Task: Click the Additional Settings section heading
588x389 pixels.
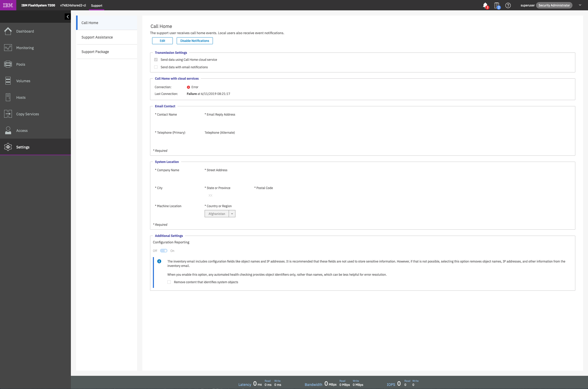Action: tap(169, 236)
